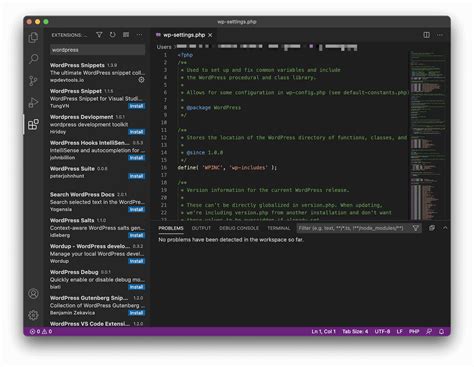Open WordPress Snippets manage gear menu

(141, 80)
